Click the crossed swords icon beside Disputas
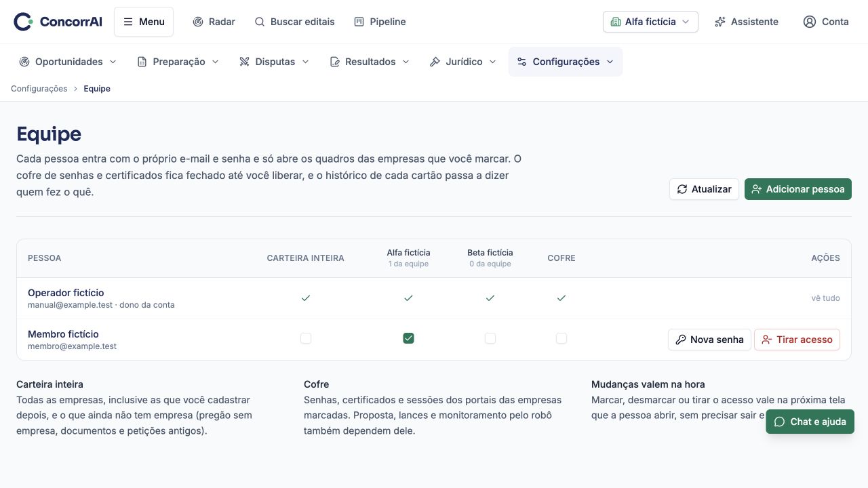868x488 pixels. [x=245, y=62]
